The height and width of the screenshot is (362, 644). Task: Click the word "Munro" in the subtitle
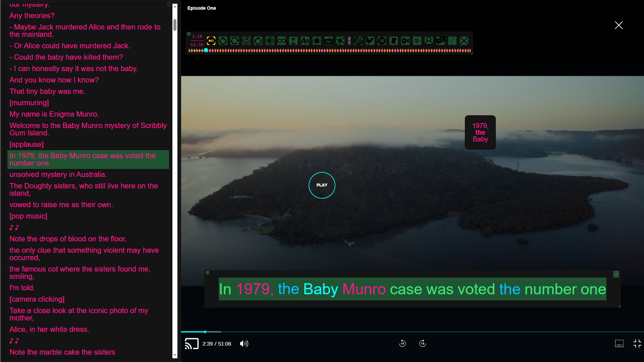pyautogui.click(x=364, y=289)
